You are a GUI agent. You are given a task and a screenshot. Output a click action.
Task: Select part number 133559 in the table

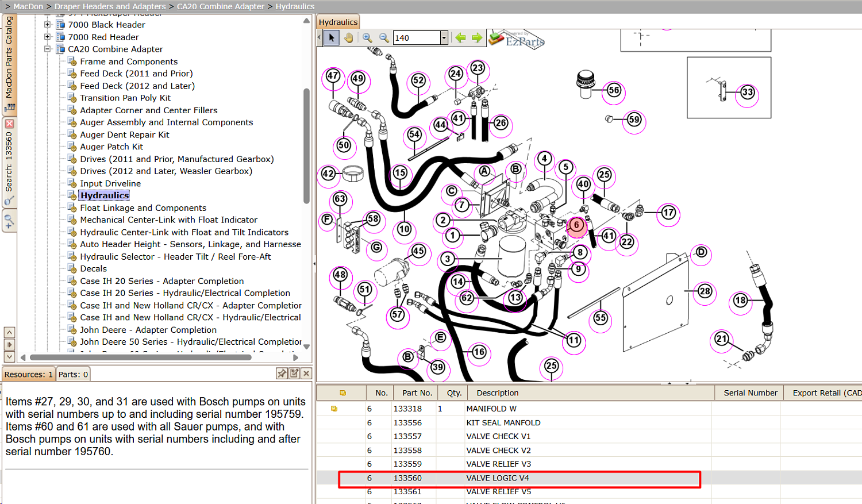(x=407, y=464)
